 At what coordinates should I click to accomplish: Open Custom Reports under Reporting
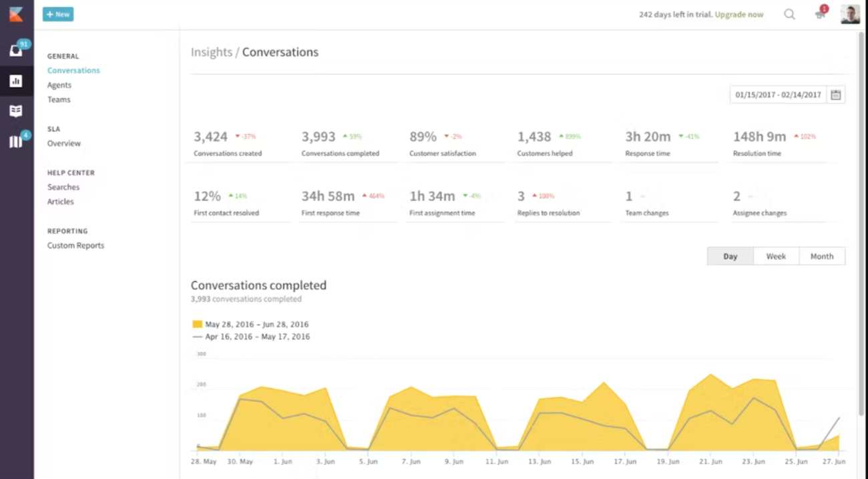(x=75, y=245)
